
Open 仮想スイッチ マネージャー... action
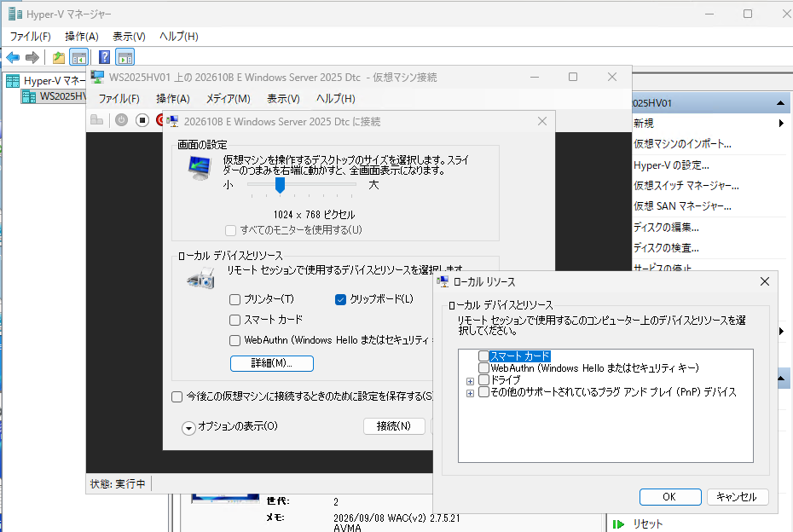pyautogui.click(x=686, y=186)
